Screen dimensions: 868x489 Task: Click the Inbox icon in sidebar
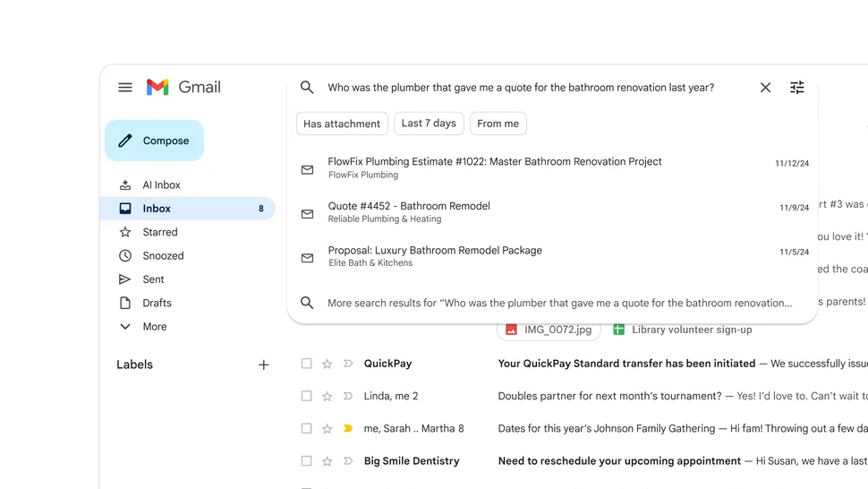[125, 208]
